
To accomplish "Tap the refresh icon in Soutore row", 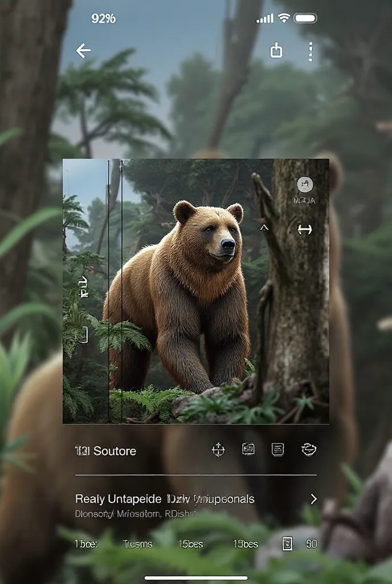I will tap(309, 449).
